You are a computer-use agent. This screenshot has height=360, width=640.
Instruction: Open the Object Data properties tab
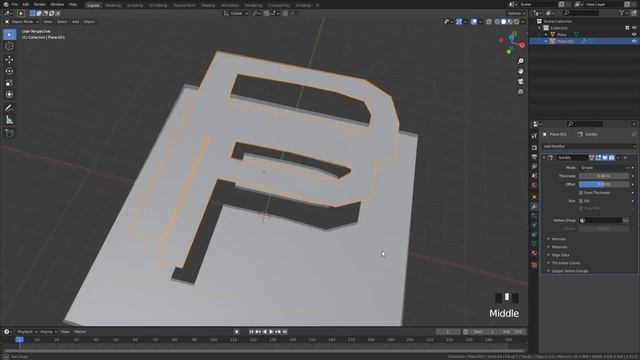click(534, 244)
